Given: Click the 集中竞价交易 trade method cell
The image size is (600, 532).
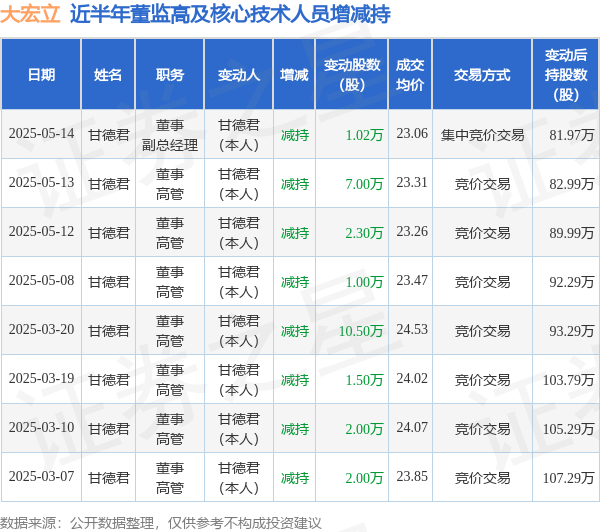Looking at the screenshot, I should coord(482,135).
